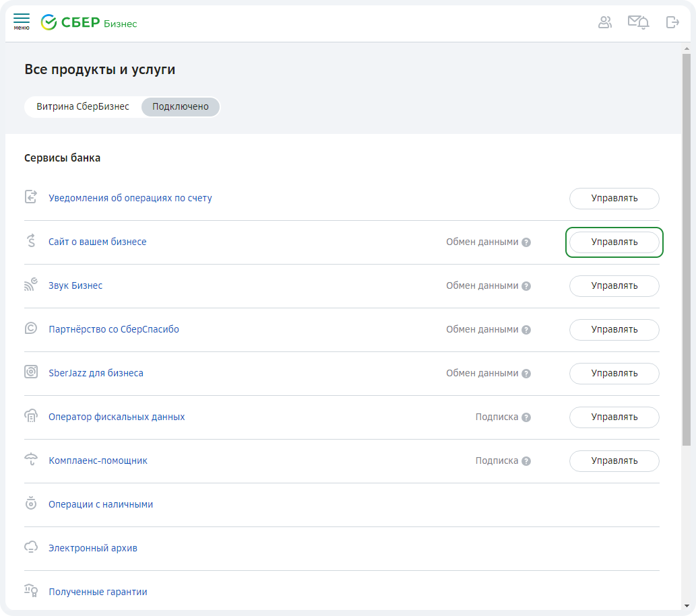Click Управлять for Комплаенс-помощник
This screenshot has height=616, width=696.
[x=614, y=461]
